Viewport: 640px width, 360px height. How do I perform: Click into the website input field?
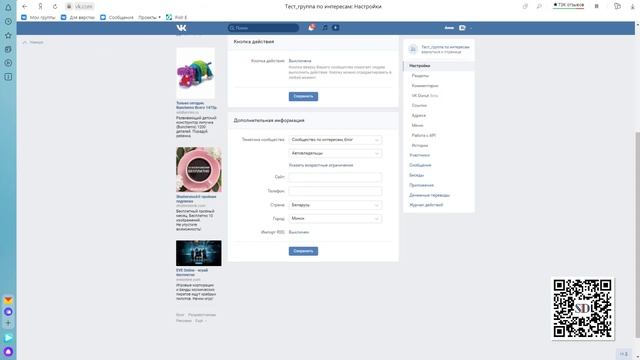pyautogui.click(x=335, y=177)
